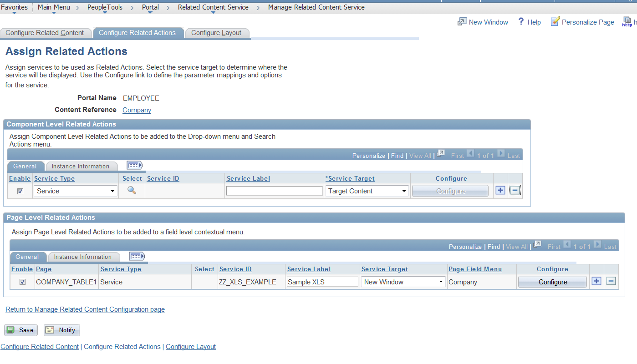This screenshot has height=364, width=637.
Task: Change the Target Content service target
Action: click(367, 191)
